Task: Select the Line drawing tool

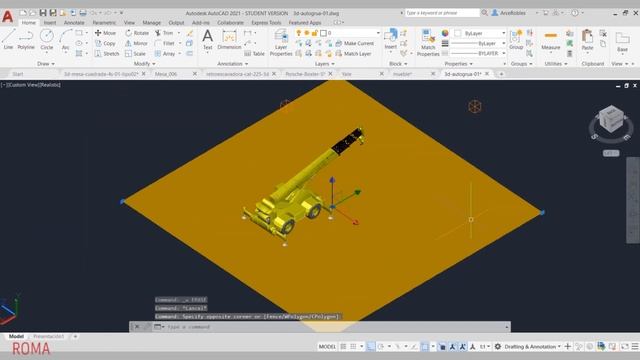Action: pos(8,39)
